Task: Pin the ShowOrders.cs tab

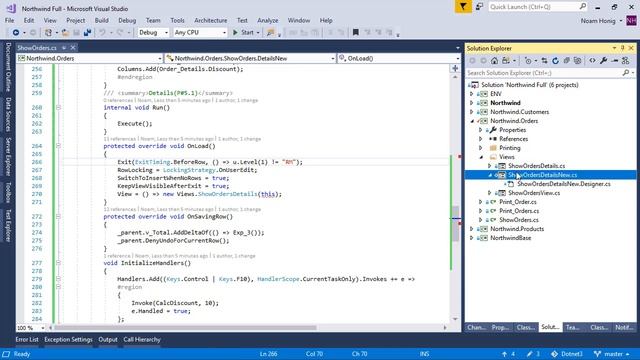Action: coord(64,48)
